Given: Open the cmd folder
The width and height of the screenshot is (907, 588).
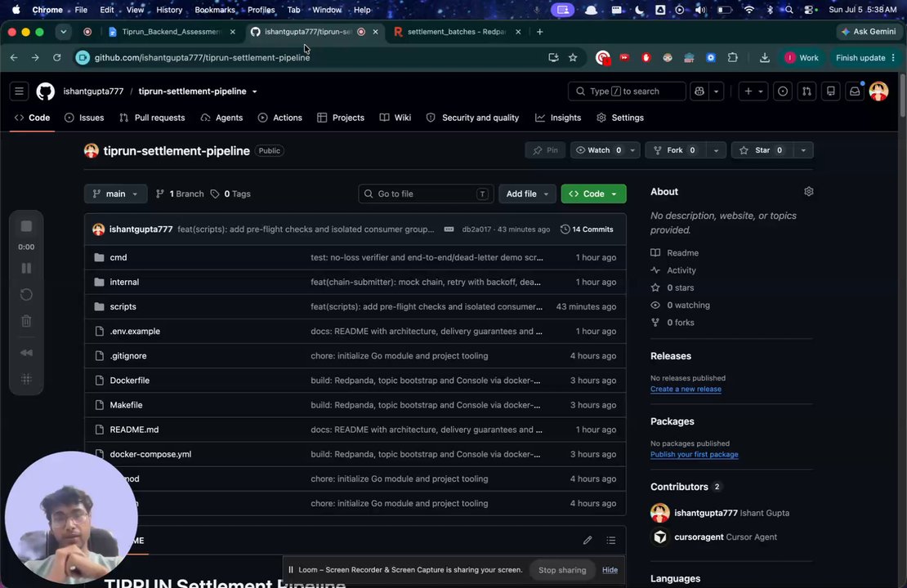Looking at the screenshot, I should coord(118,257).
